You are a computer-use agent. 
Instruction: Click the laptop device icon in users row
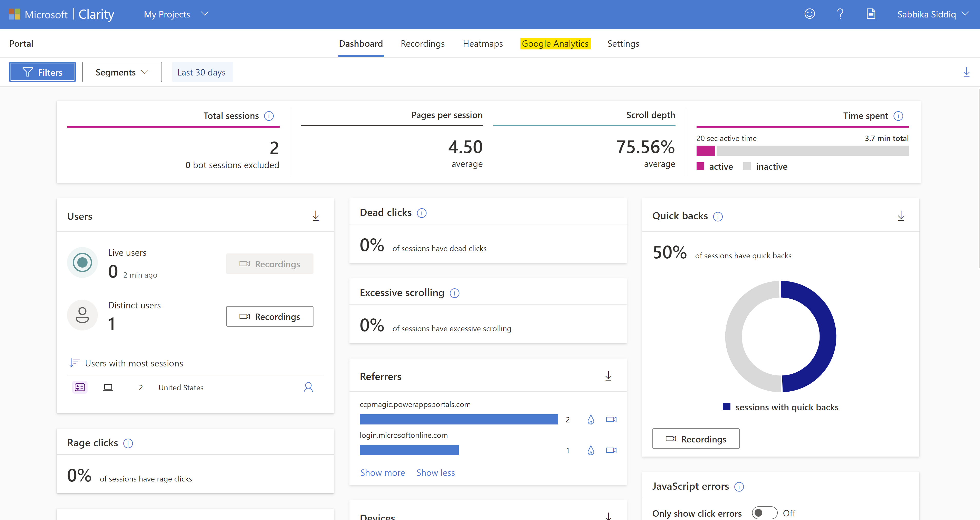coord(108,387)
